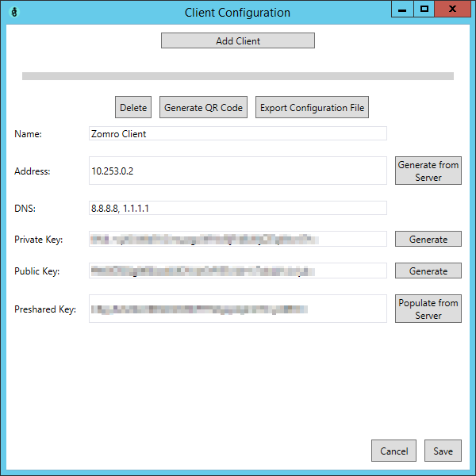Generate QR Code for client
The image size is (476, 476).
click(x=203, y=107)
